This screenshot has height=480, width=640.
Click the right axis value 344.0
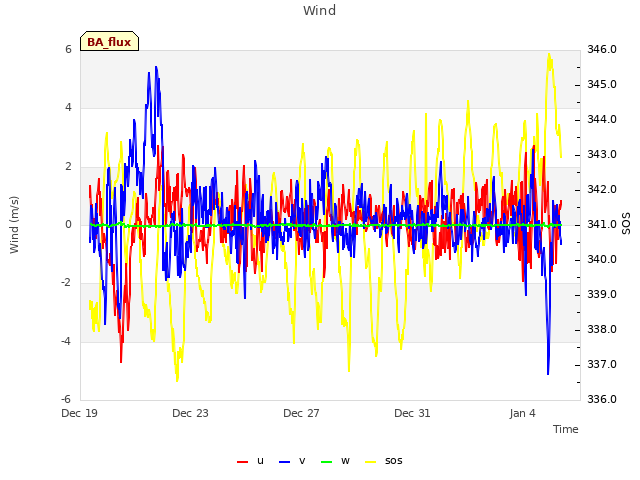[602, 120]
